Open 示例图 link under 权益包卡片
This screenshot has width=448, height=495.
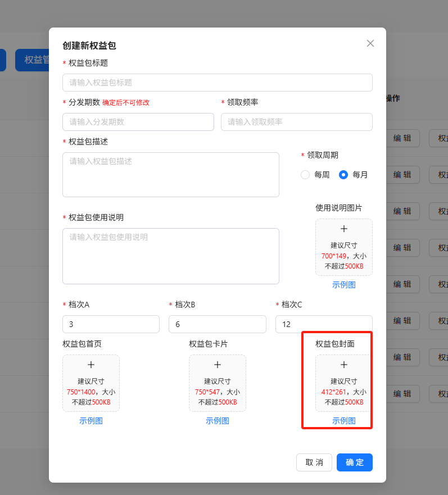click(218, 421)
